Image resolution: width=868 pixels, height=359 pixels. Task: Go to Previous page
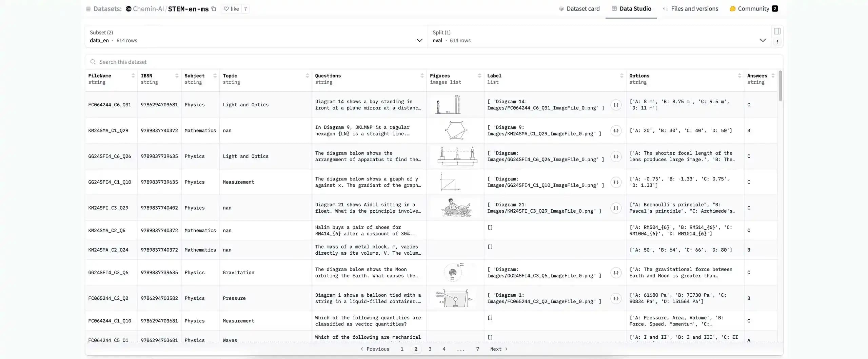375,349
